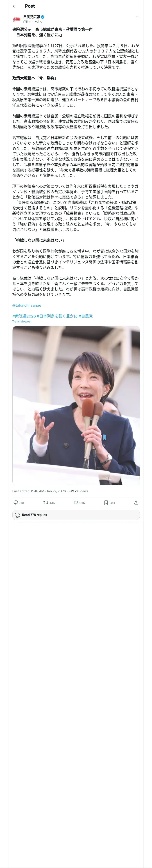Image resolution: width=152 pixels, height=868 pixels.
Task: Click the blue verified badge icon
Action: click(x=43, y=17)
